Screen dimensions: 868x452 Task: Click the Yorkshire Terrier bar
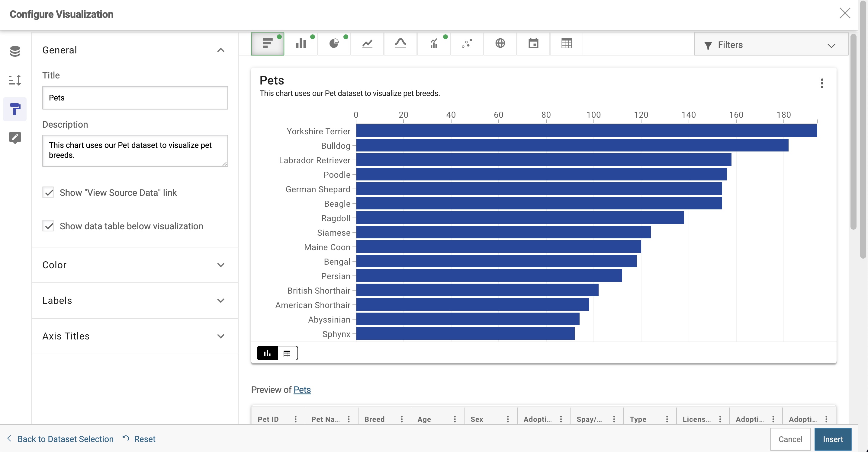(586, 131)
